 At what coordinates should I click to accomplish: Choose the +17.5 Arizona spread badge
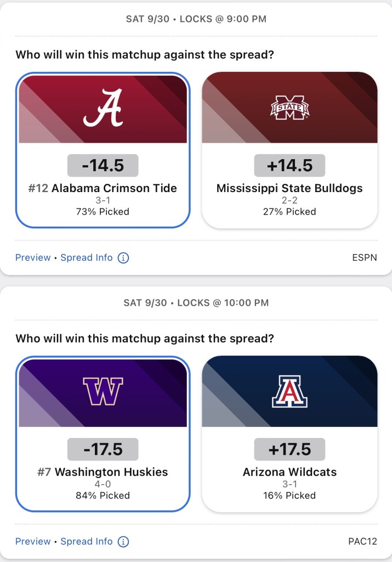pyautogui.click(x=289, y=449)
